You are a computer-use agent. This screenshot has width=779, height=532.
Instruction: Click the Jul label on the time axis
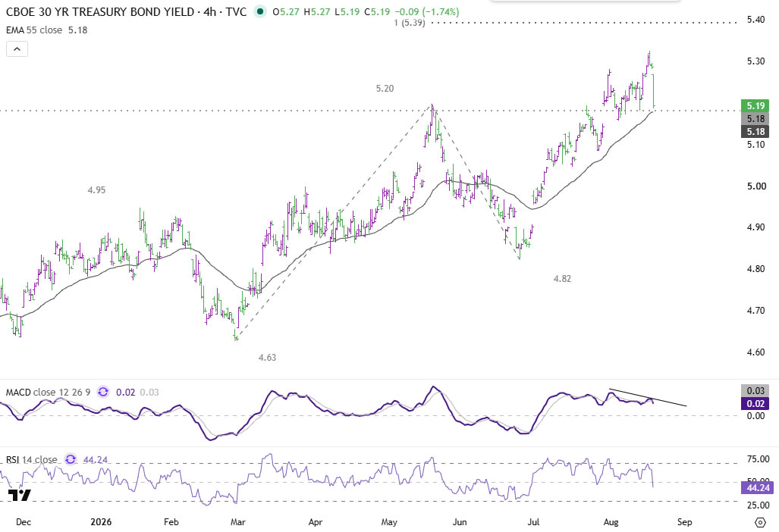tap(533, 522)
